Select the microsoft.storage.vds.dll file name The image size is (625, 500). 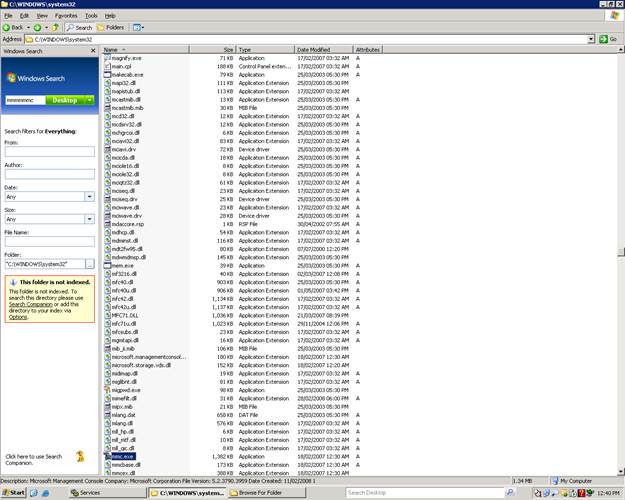[x=141, y=365]
